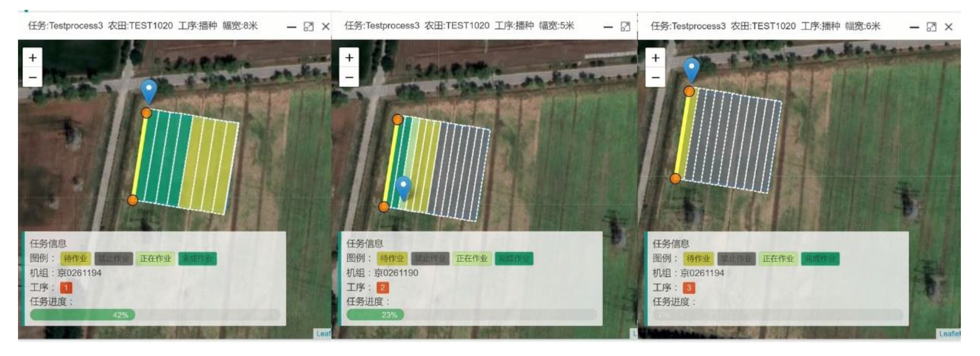Select the 待作业 legend swatch for 机组 京0261190

pos(392,259)
